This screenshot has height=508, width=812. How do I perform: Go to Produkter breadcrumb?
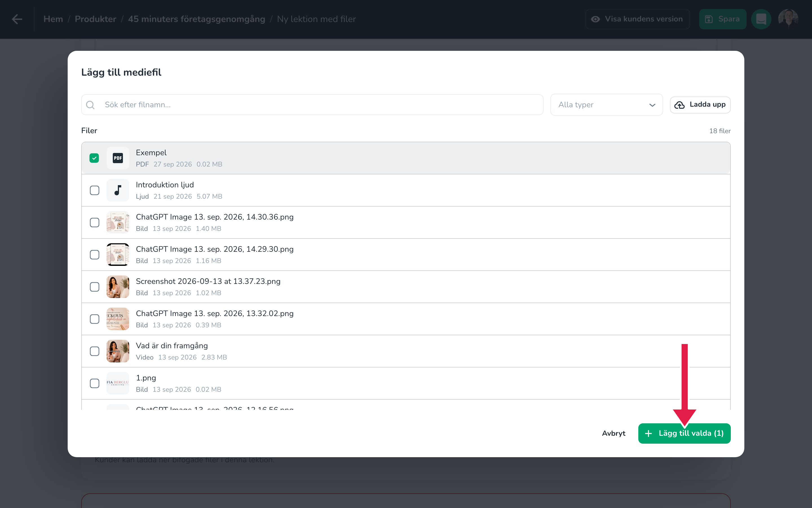tap(95, 19)
